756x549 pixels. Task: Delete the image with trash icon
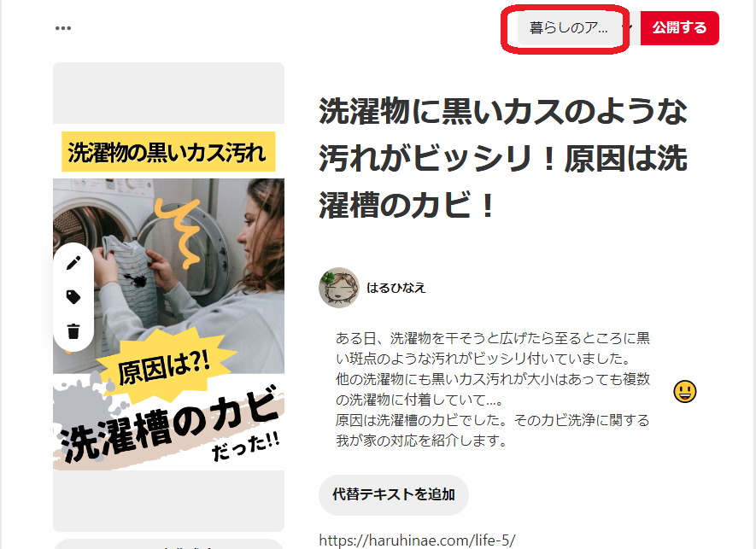point(73,331)
